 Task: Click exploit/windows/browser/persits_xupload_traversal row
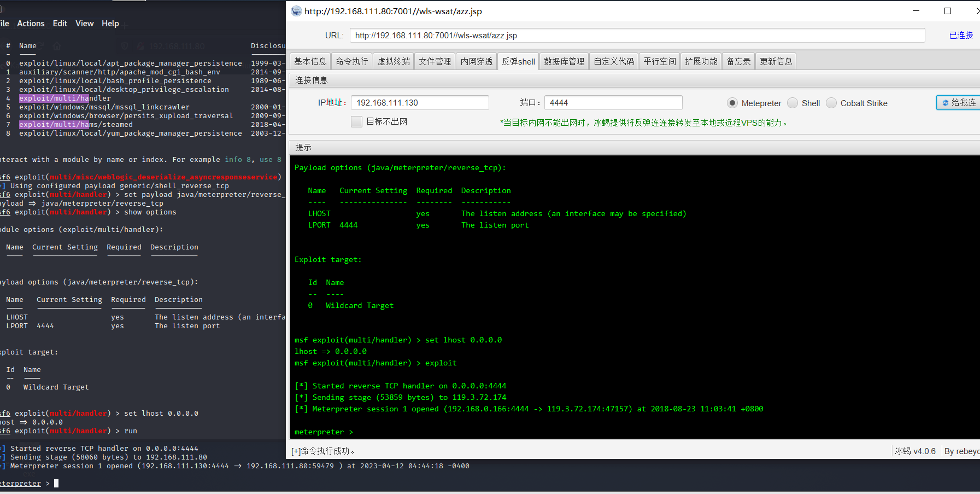(x=126, y=116)
